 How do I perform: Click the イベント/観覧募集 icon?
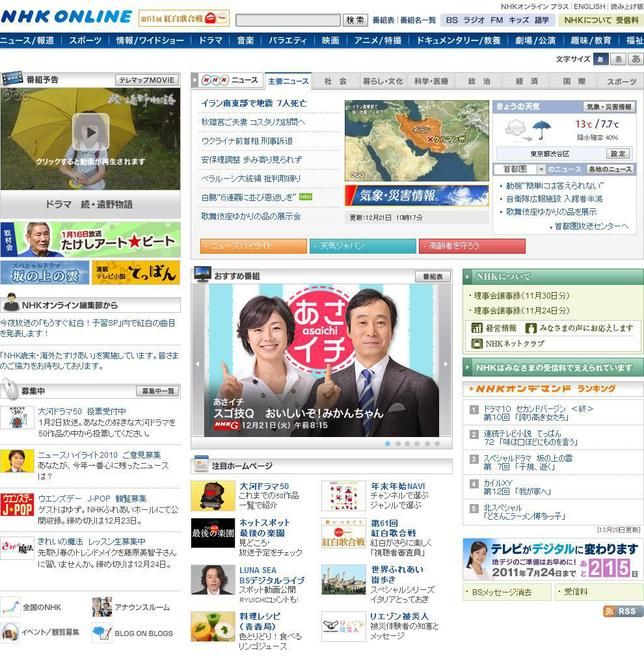(10, 632)
